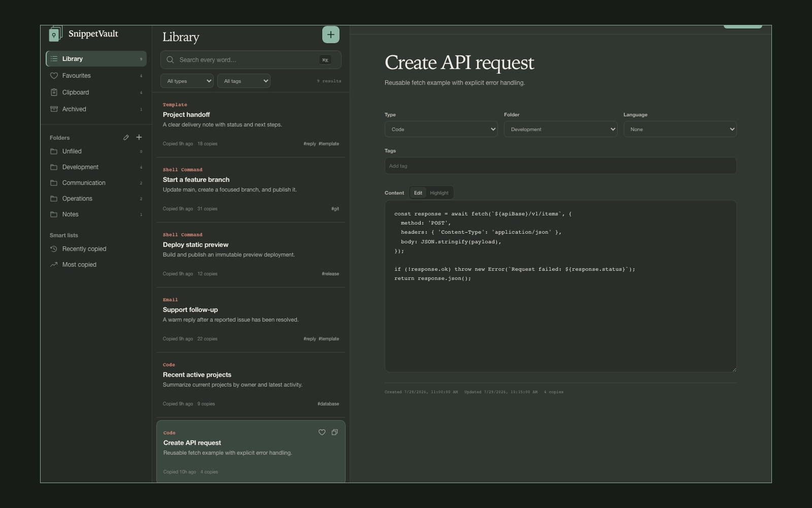Select the Deploy static preview snippet
The image size is (812, 508).
coord(251,255)
